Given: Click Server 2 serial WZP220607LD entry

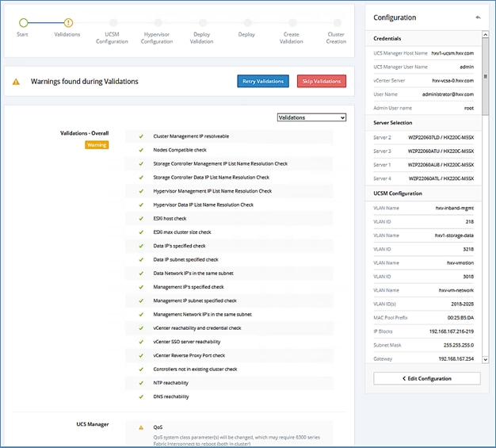Looking at the screenshot, I should pos(441,137).
